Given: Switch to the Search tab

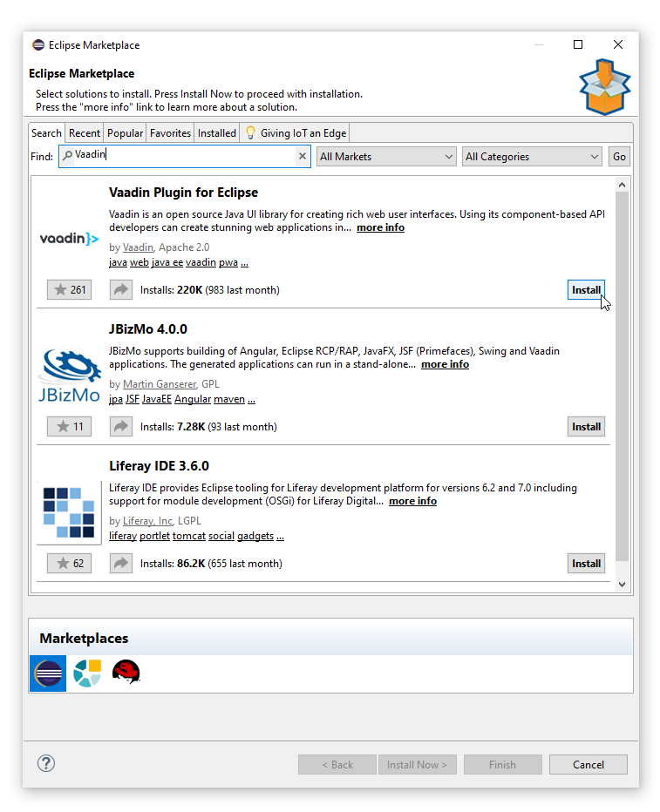Looking at the screenshot, I should (x=46, y=133).
